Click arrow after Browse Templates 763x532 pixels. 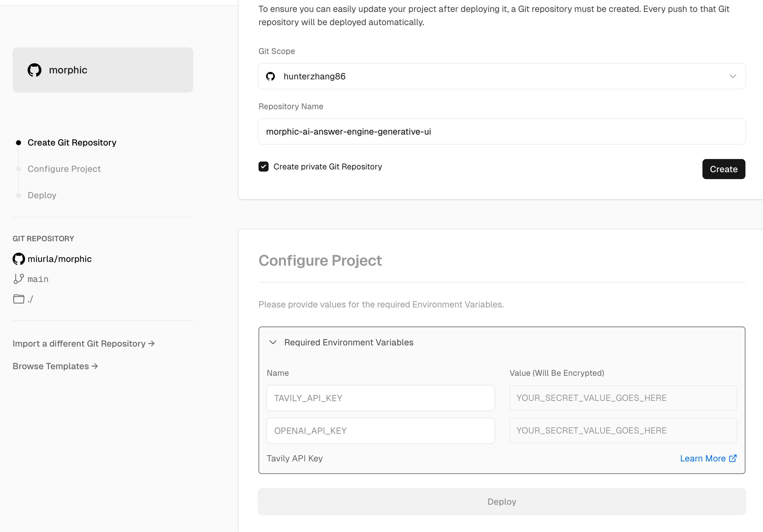(x=95, y=366)
